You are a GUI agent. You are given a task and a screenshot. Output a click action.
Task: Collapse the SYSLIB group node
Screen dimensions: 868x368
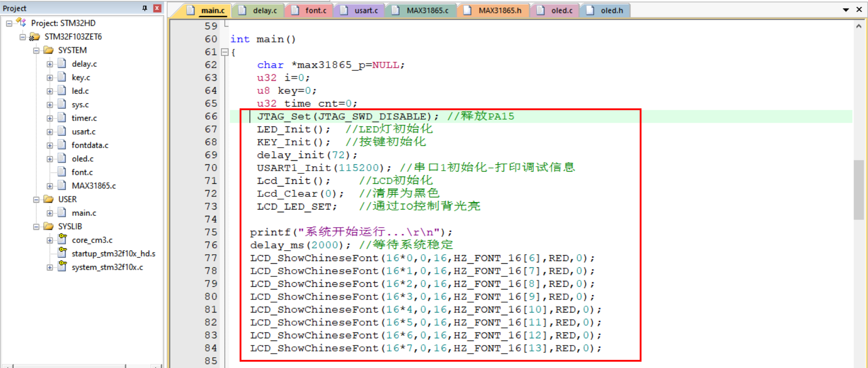(x=36, y=227)
